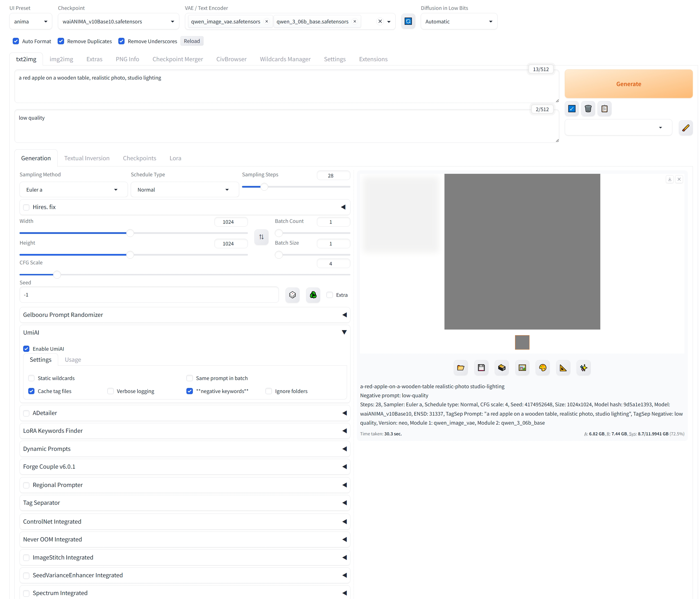700x599 pixels.
Task: Check Same prompt in batch
Action: (189, 378)
